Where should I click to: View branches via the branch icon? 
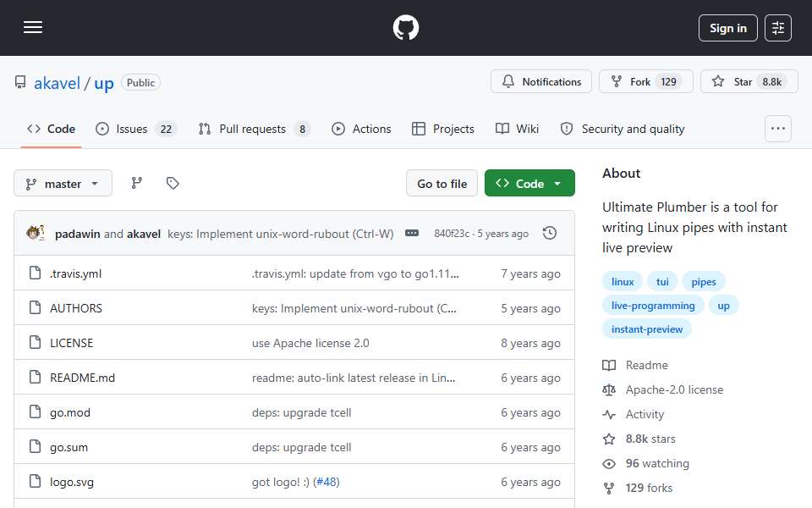tap(137, 183)
